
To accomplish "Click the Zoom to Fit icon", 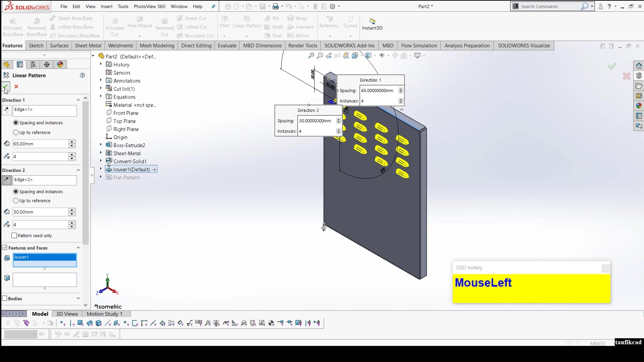I will pos(311,56).
